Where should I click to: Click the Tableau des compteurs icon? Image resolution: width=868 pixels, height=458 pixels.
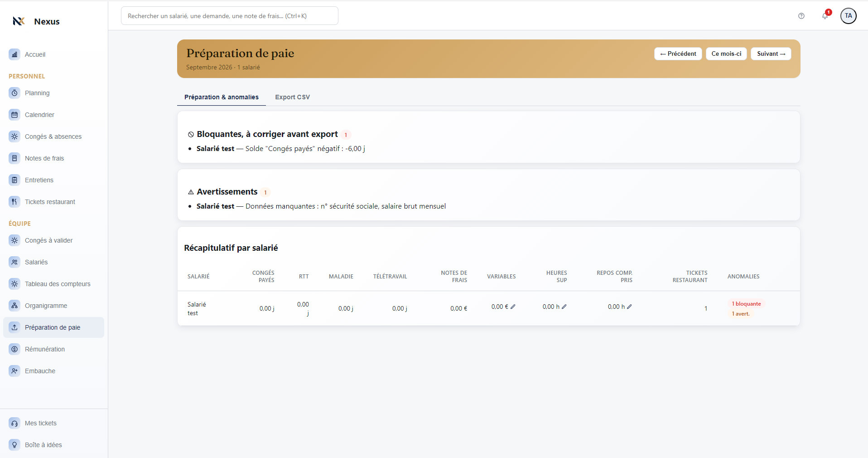pyautogui.click(x=14, y=284)
